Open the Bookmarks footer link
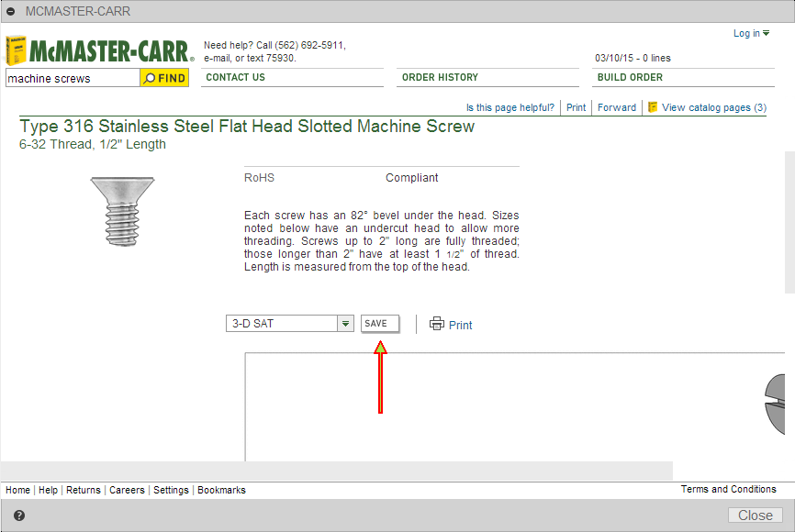795x532 pixels. tap(221, 489)
